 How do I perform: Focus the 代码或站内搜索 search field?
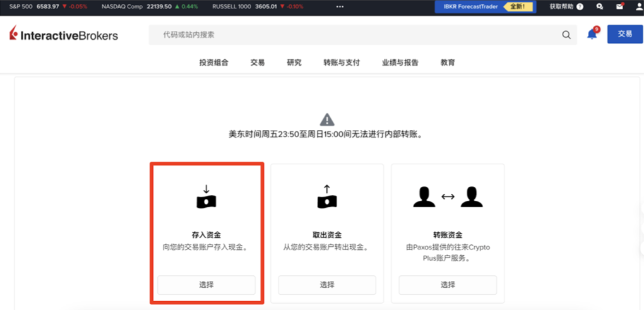click(354, 35)
